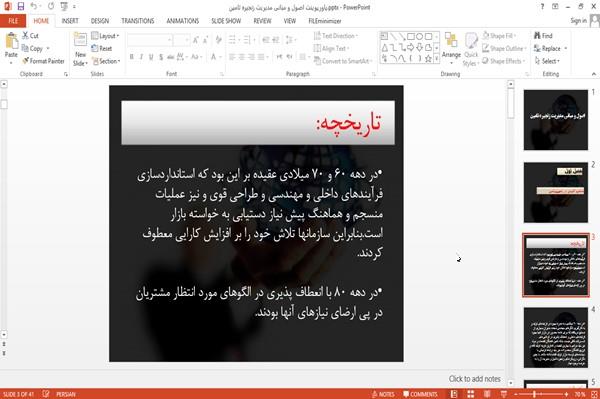The height and width of the screenshot is (399, 600).
Task: Open the Layout dropdown
Action: tap(105, 36)
